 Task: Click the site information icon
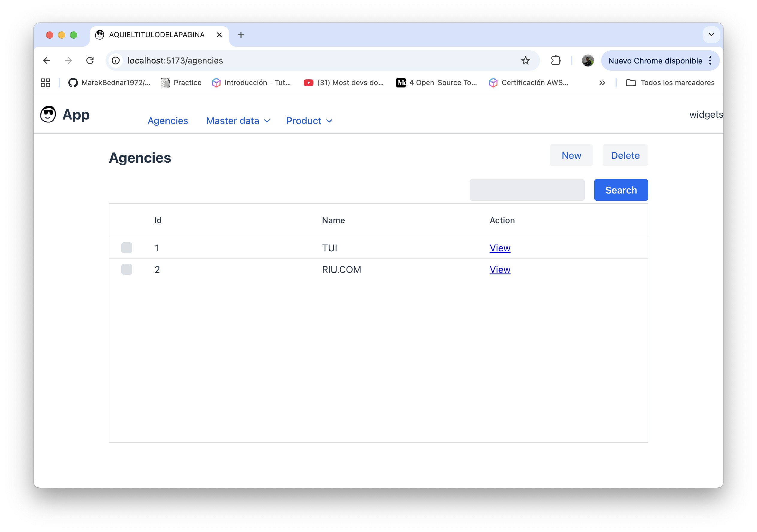(116, 61)
